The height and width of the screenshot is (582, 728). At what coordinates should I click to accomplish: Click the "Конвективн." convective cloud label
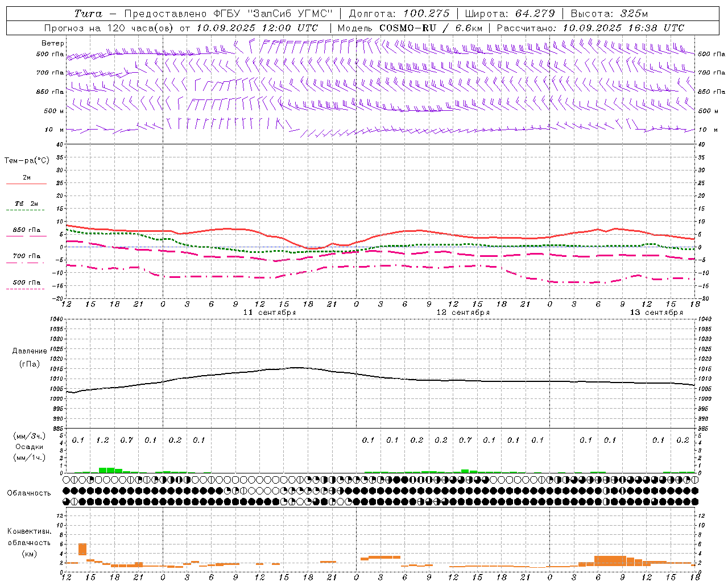pos(30,531)
